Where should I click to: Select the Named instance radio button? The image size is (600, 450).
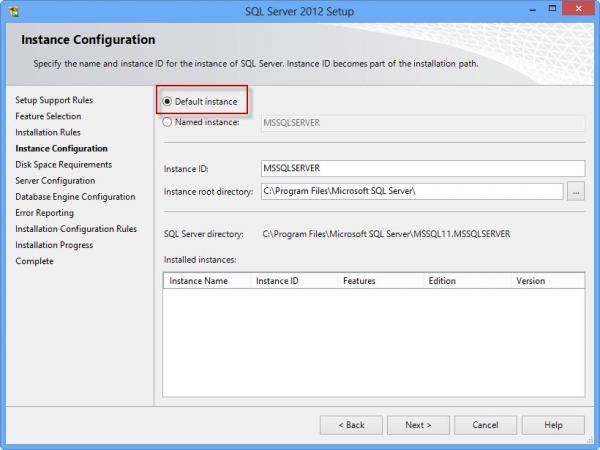point(167,122)
